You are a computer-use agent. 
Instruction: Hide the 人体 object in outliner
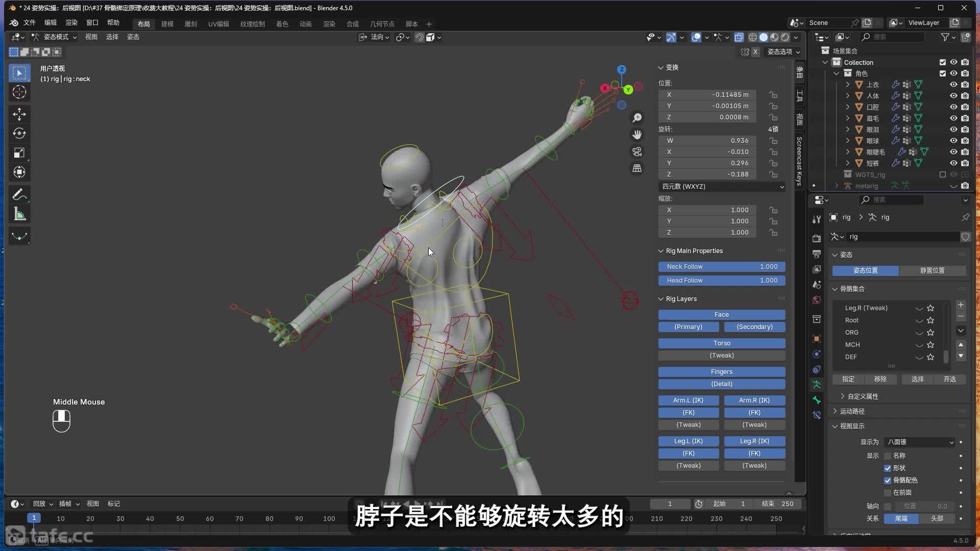point(953,96)
